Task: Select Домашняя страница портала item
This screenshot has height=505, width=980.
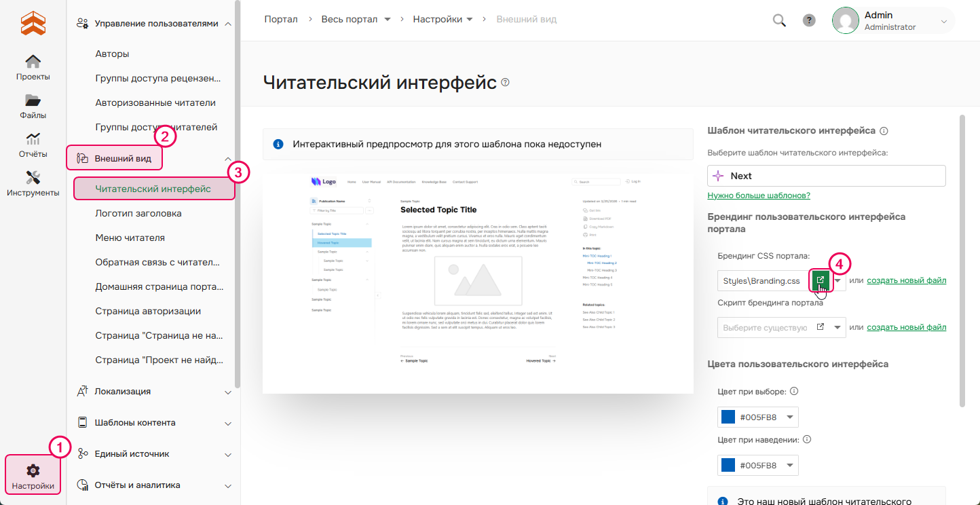Action: (x=159, y=286)
